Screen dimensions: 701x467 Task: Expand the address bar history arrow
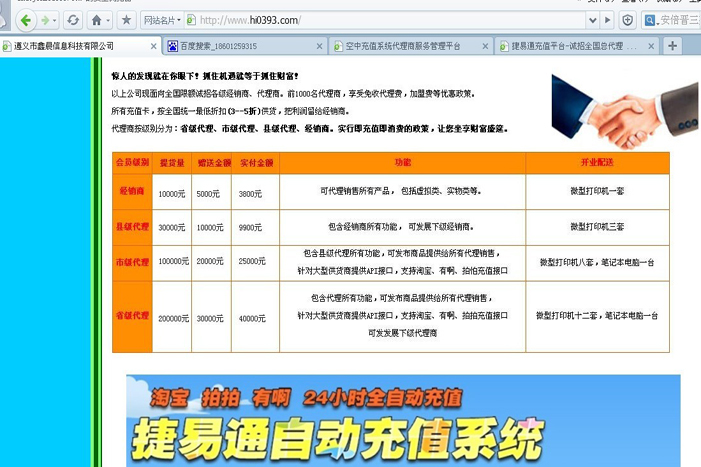tap(592, 20)
